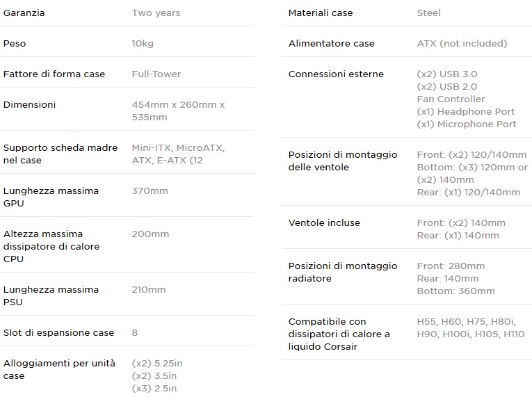Click the 'Slot di espansione case' label
Screen dimensions: 532x397
click(58, 332)
